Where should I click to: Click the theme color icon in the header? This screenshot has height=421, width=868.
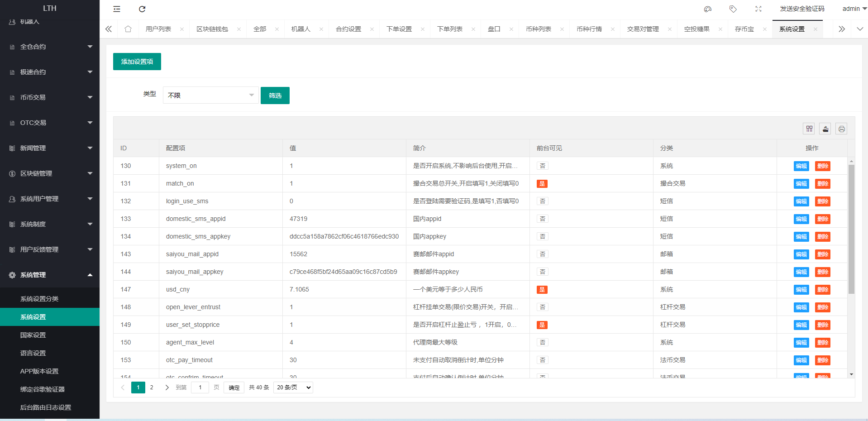[x=707, y=9]
